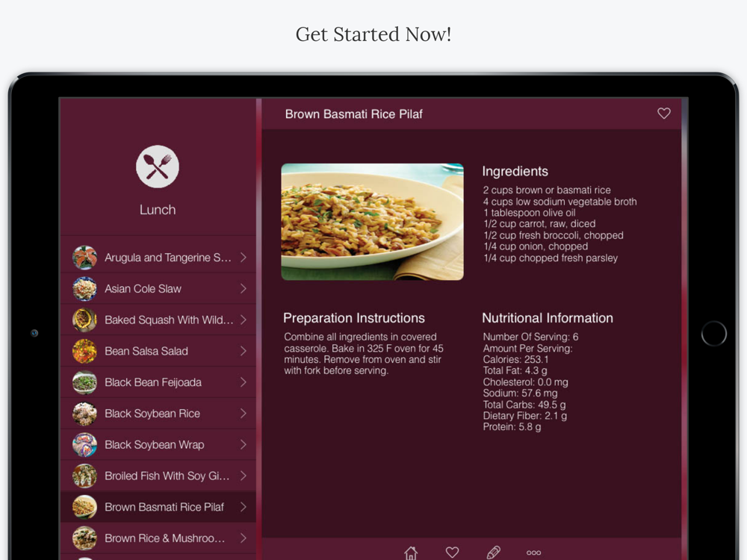Expand Brown Basmati Rice Pilaf row chevron
Image resolution: width=747 pixels, height=560 pixels.
point(244,507)
